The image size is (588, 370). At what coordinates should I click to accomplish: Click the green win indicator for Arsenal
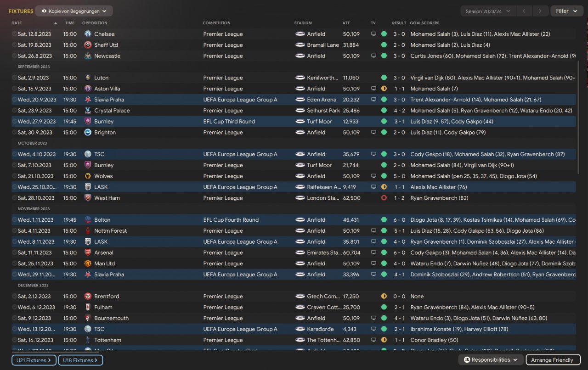pos(384,252)
